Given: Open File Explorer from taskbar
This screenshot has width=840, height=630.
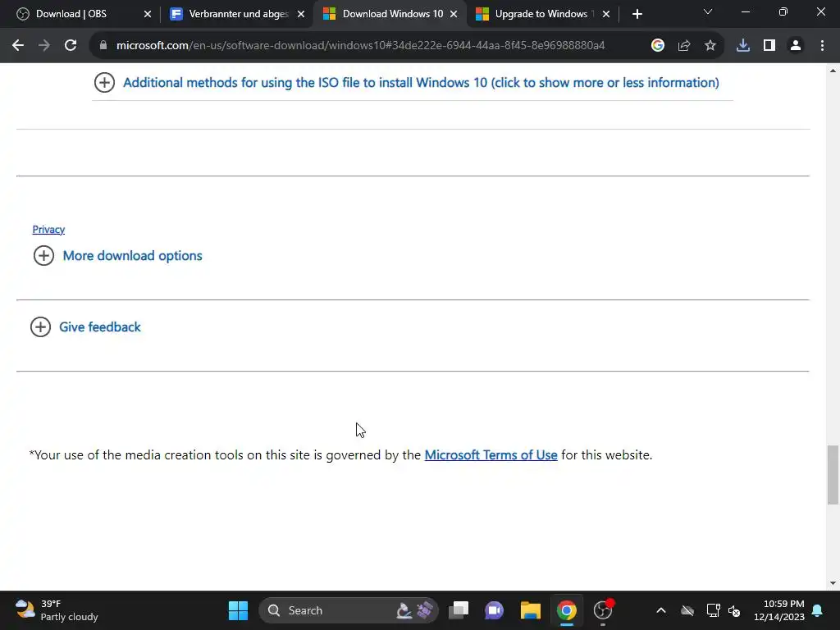Looking at the screenshot, I should tap(531, 610).
